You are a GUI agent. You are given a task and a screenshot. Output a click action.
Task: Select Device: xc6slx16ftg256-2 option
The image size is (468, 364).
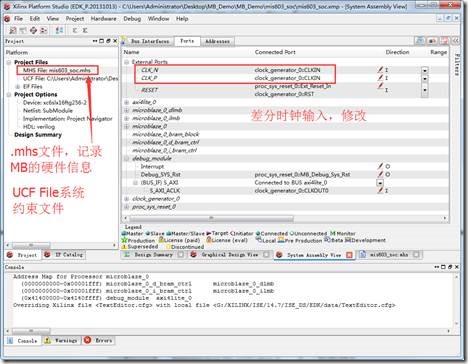[55, 102]
